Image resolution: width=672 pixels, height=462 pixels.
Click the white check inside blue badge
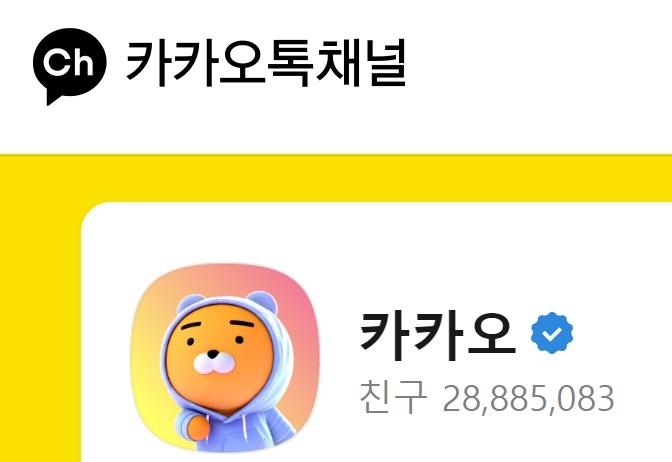pyautogui.click(x=552, y=333)
